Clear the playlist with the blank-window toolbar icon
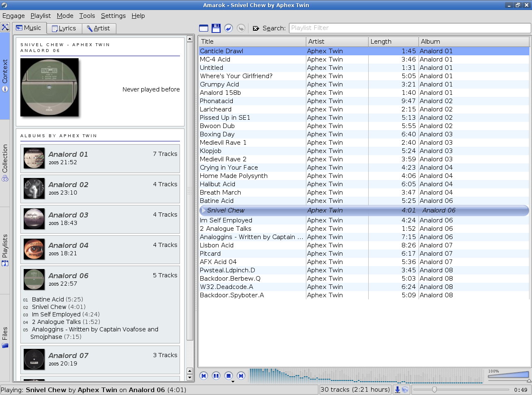Image resolution: width=532 pixels, height=395 pixels. [x=204, y=28]
